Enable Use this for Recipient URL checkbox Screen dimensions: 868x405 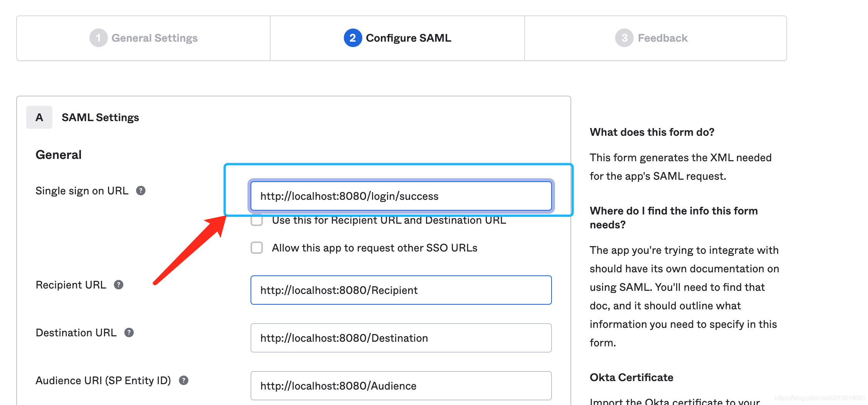click(x=257, y=221)
